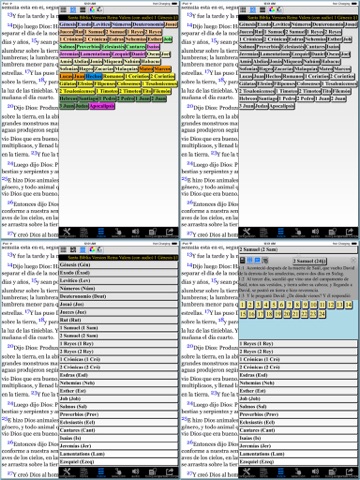The width and height of the screenshot is (360, 480).
Task: Tap the speaker audio icon below the colored book grid
Action: (x=135, y=232)
